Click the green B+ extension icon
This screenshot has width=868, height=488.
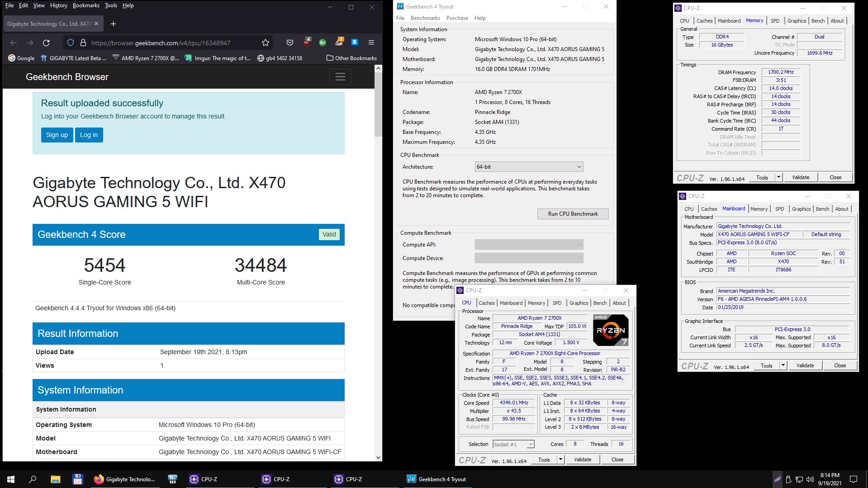[x=323, y=43]
